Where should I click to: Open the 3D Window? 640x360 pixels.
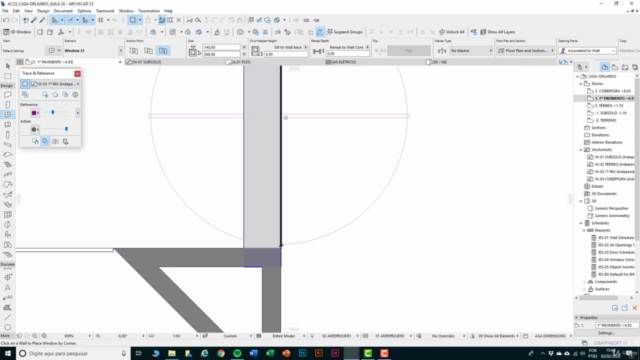(x=17, y=32)
